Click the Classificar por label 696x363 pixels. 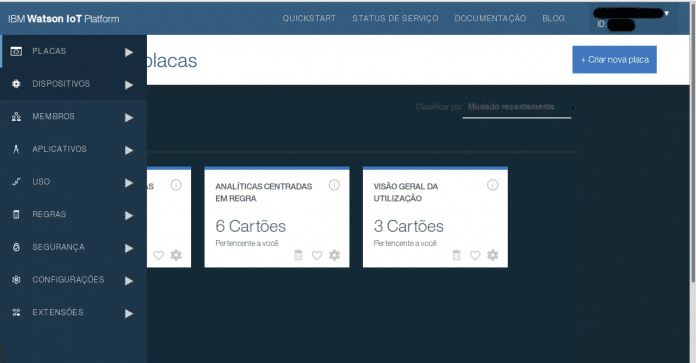439,107
